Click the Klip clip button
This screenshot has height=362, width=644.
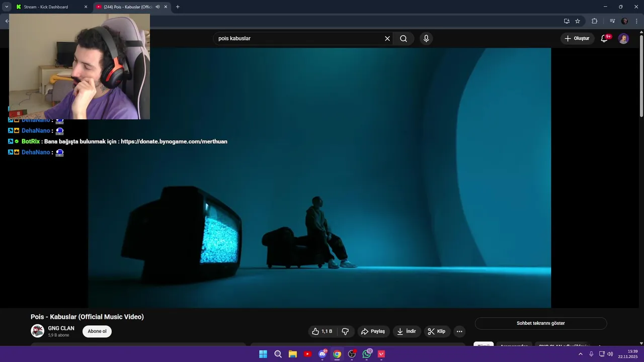click(x=437, y=331)
